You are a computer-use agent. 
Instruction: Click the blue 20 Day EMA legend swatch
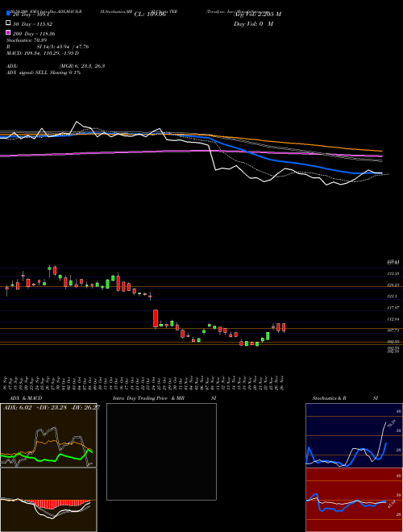pos(8,13)
